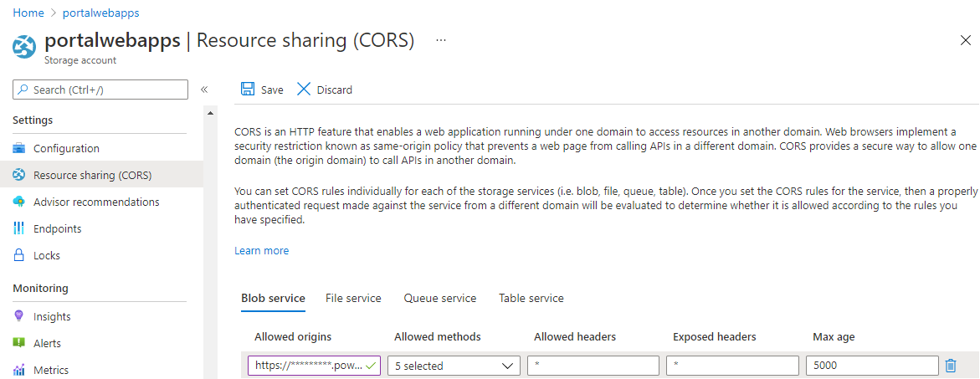The image size is (980, 379).
Task: Switch to the Blob service tab
Action: pos(273,299)
